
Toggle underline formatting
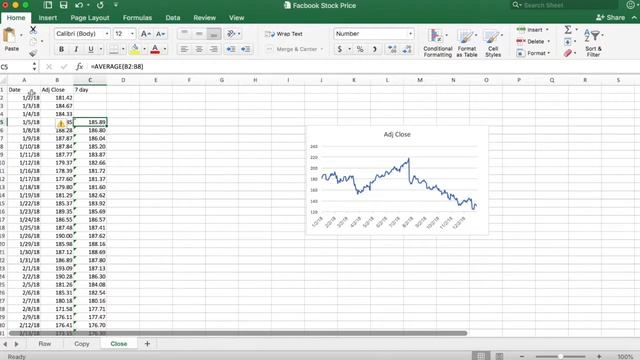(91, 49)
